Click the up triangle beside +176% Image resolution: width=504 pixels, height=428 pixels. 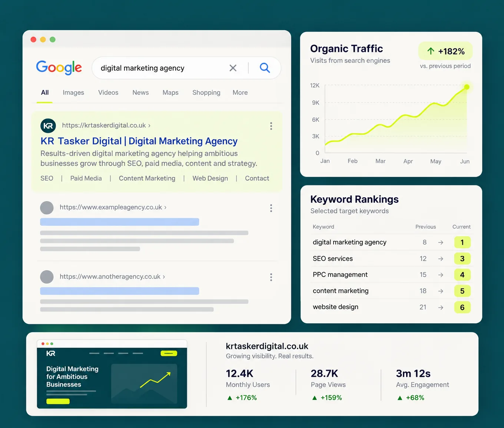point(230,398)
